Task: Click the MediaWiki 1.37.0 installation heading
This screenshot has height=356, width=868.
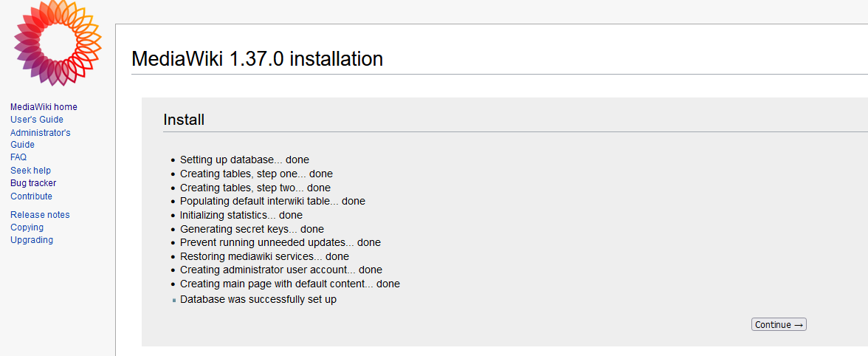Action: [x=257, y=59]
